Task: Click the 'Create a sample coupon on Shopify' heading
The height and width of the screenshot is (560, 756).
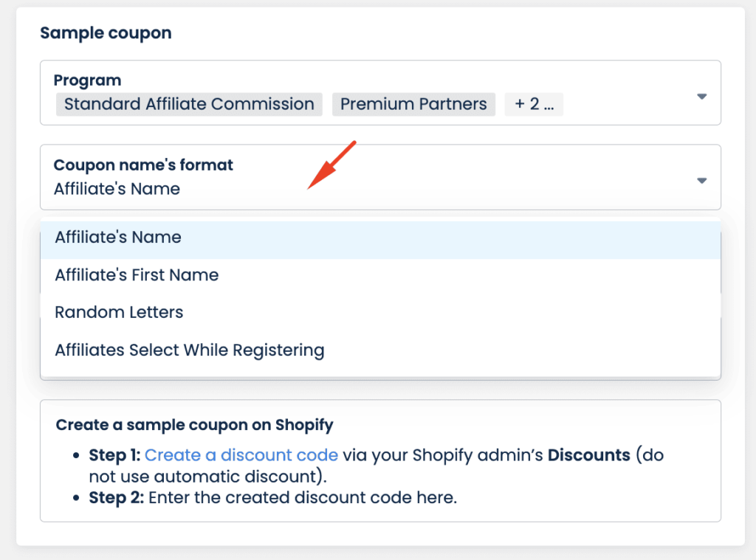Action: (195, 426)
